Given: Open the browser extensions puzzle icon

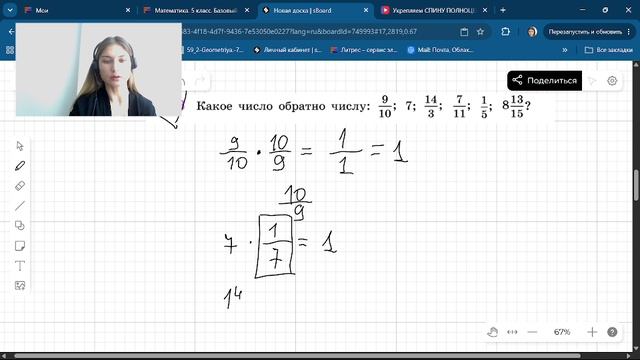Looking at the screenshot, I should (505, 31).
